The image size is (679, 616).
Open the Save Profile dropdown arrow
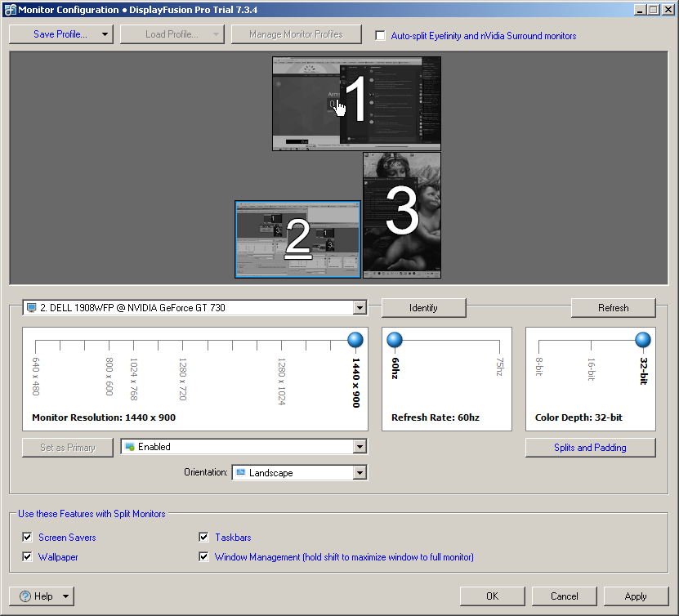click(x=105, y=34)
